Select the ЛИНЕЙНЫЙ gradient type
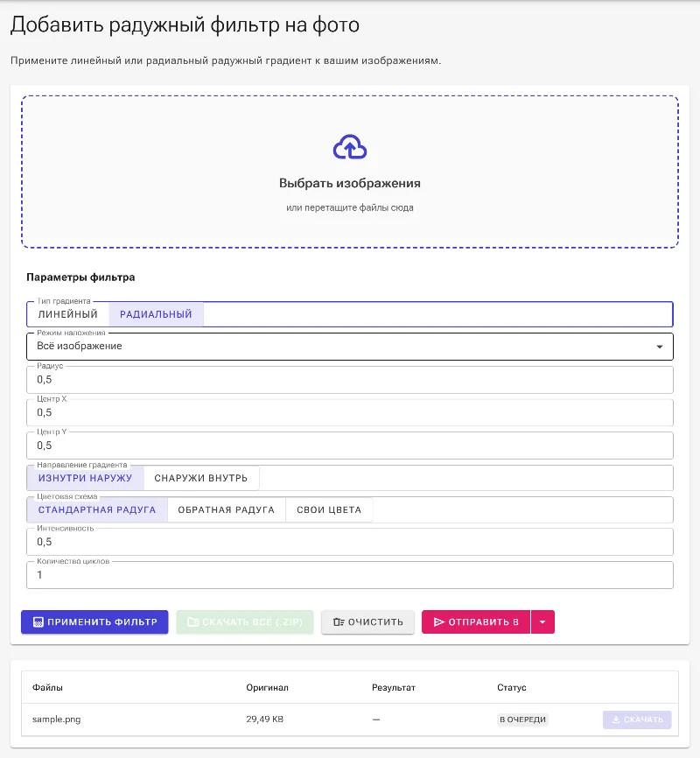 click(67, 314)
